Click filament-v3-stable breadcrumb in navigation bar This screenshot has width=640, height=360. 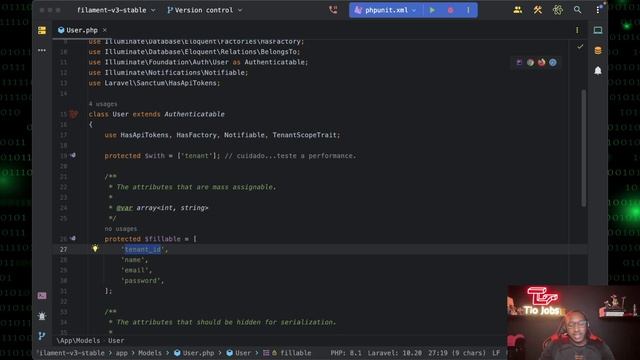pos(71,353)
